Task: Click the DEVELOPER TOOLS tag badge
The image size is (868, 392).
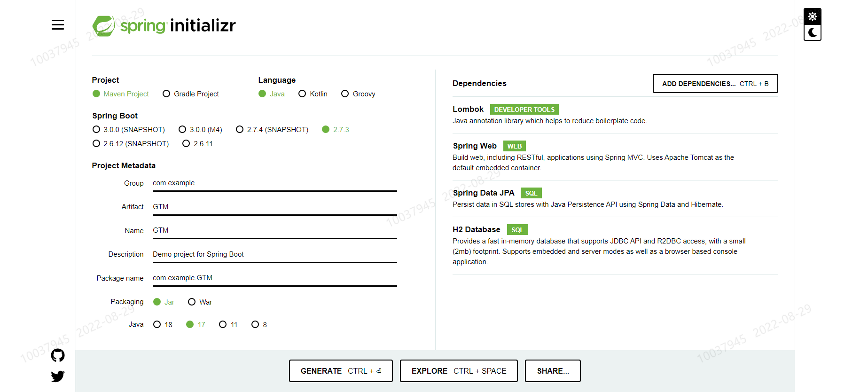Action: coord(524,110)
